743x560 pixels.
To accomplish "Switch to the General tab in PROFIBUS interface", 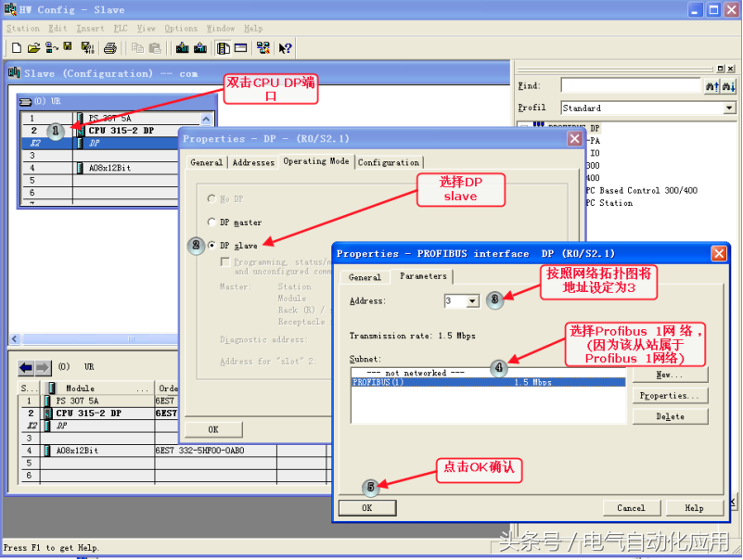I will click(365, 276).
